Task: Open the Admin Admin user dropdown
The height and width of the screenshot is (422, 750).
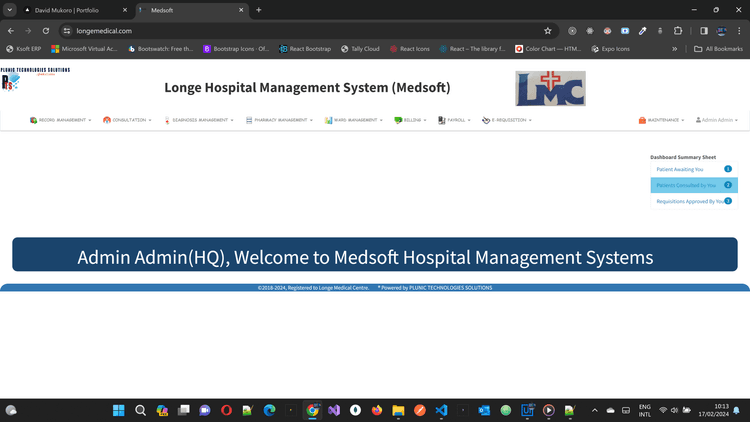Action: click(718, 120)
